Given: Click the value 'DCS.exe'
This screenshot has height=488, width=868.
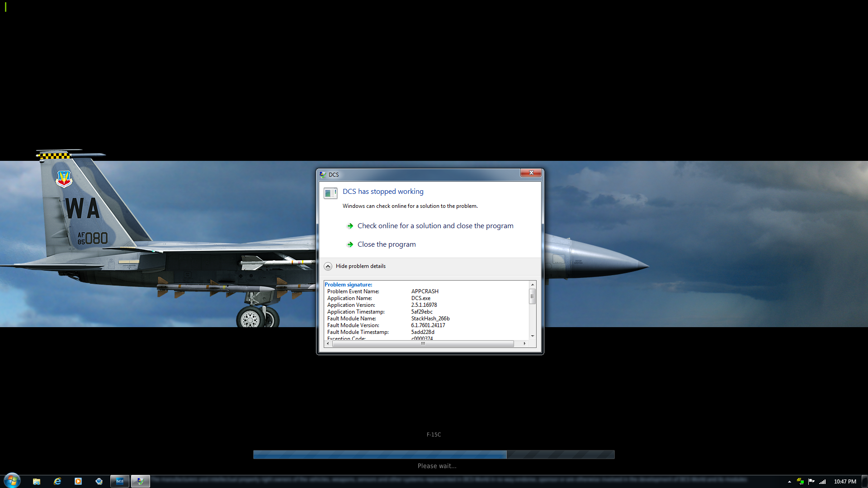Looking at the screenshot, I should pos(421,298).
